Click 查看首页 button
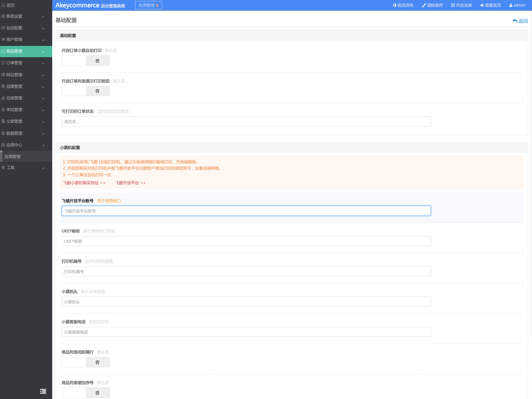 coord(490,5)
